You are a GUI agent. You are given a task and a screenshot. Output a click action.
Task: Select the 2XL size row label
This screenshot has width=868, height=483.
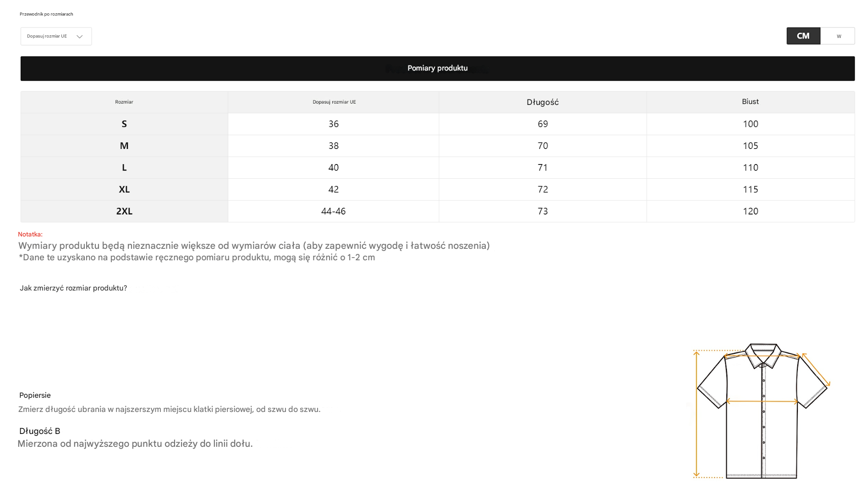pyautogui.click(x=124, y=211)
